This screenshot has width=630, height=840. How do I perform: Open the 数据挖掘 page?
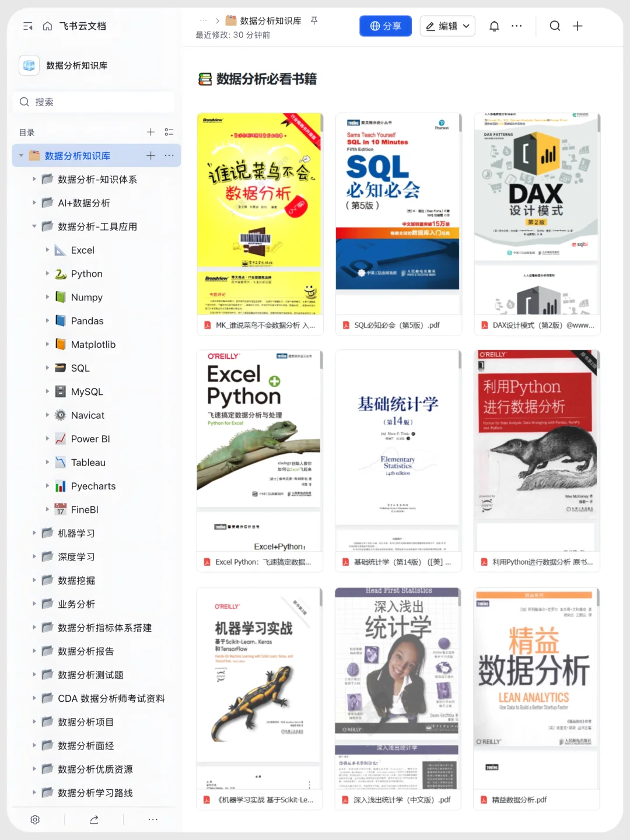76,580
